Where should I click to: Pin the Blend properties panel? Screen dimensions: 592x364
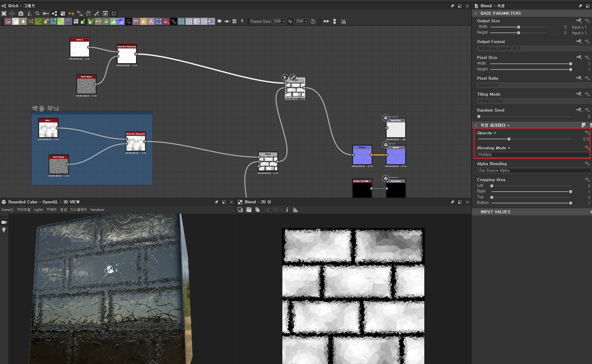click(580, 6)
